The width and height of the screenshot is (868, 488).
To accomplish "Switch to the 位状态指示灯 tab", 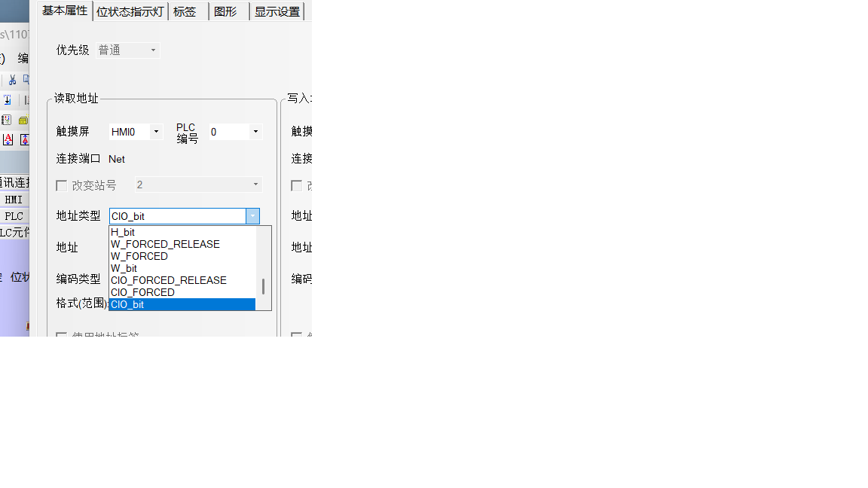I will (130, 11).
